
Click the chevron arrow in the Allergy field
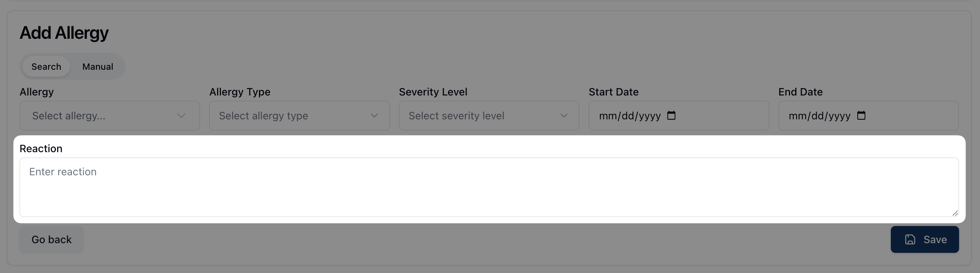point(181,116)
